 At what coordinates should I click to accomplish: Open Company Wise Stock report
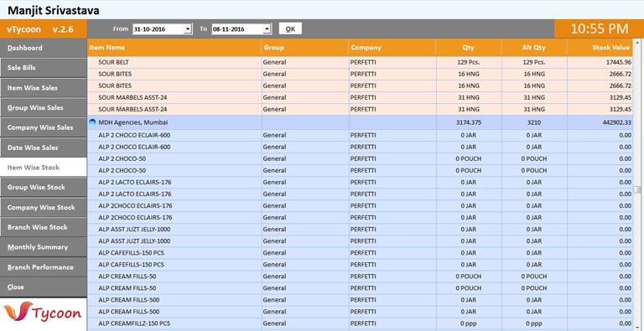point(43,207)
